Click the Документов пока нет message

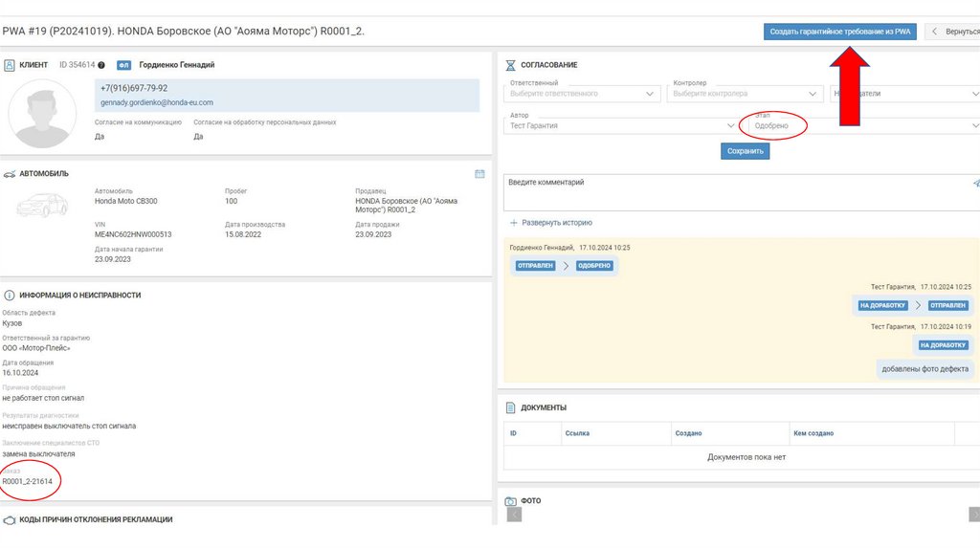click(746, 457)
